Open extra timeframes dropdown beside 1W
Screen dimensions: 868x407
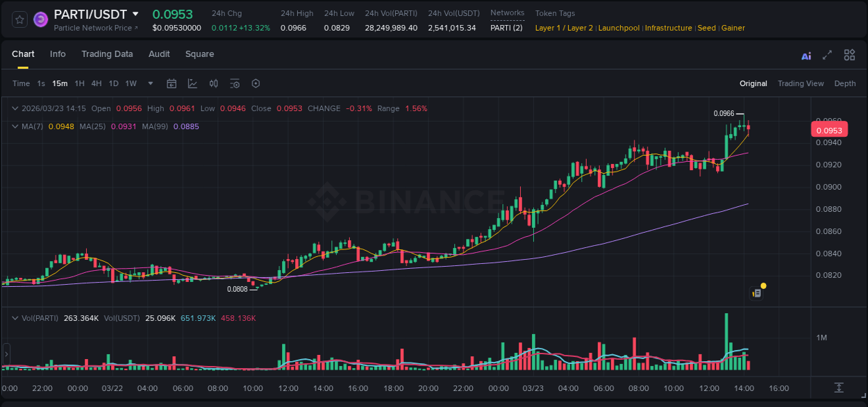tap(149, 83)
